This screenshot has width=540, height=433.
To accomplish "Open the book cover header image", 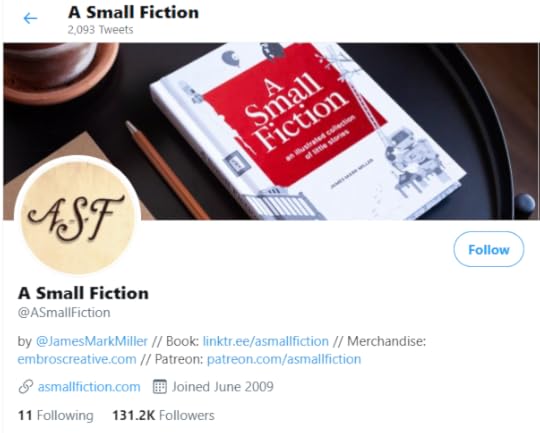I will click(x=271, y=131).
